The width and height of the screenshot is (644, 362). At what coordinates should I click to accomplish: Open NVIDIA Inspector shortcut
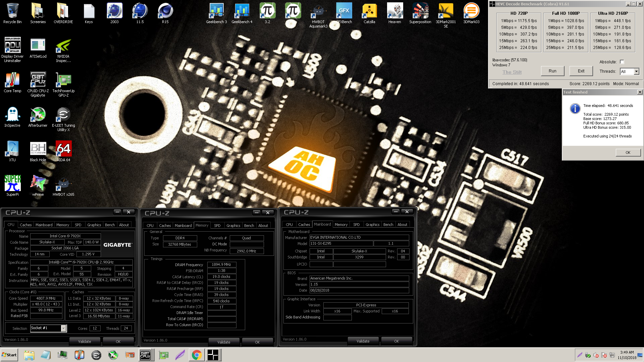tap(63, 50)
